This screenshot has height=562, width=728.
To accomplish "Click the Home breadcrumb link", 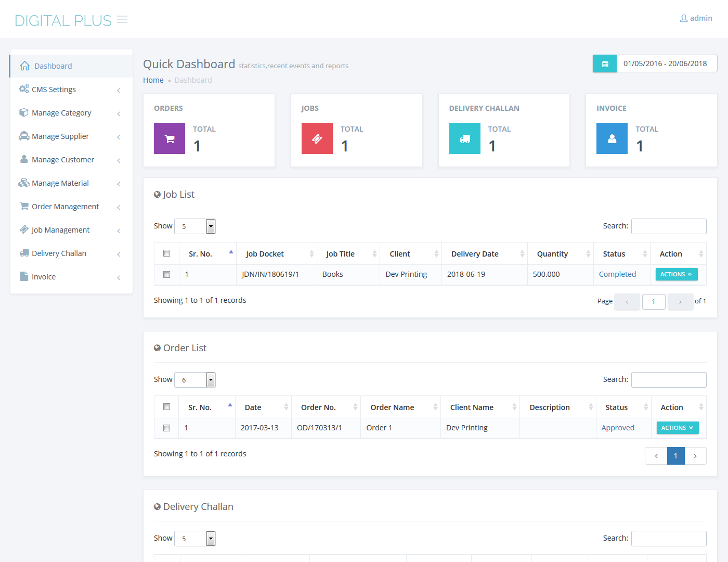I will [x=153, y=80].
